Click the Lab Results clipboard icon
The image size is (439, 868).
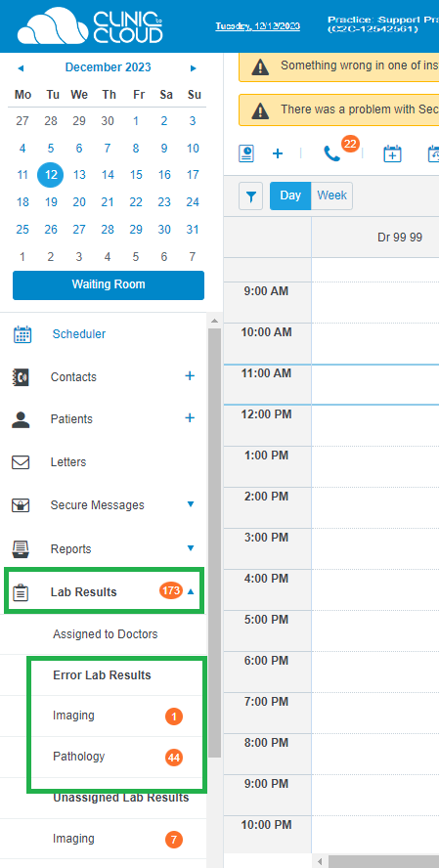click(x=21, y=591)
